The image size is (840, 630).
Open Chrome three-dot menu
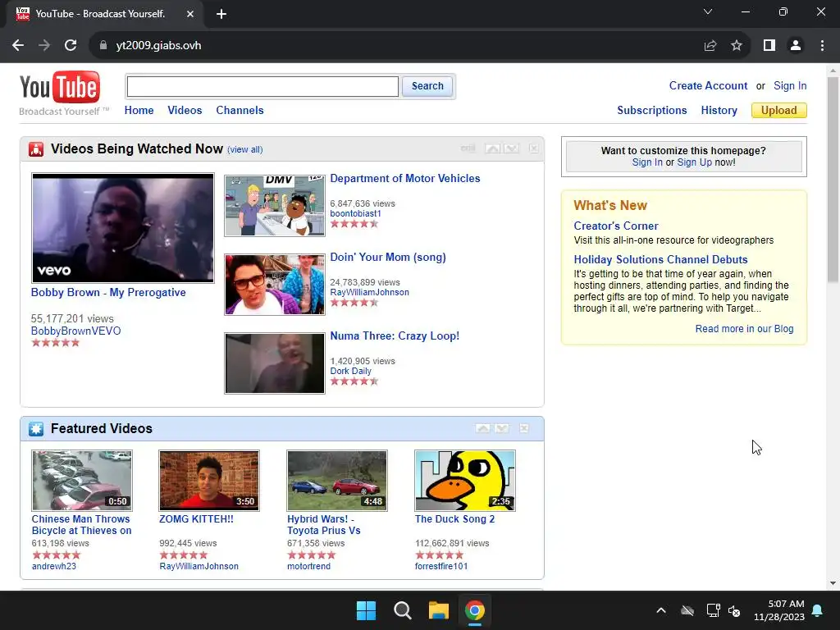click(x=822, y=46)
